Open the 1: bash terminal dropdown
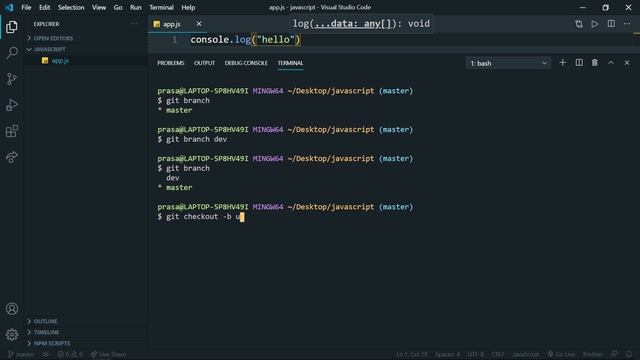640x360 pixels. (508, 63)
